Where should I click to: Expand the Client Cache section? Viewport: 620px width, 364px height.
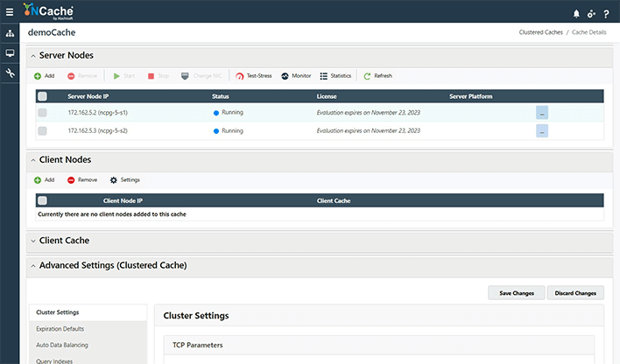[x=33, y=241]
